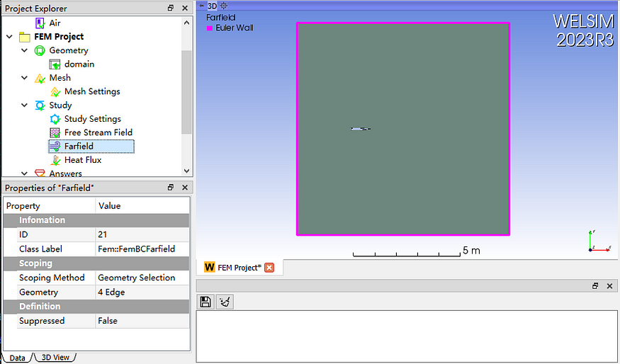Click the Value column header
Screen dimensions: 620x364
click(x=142, y=206)
